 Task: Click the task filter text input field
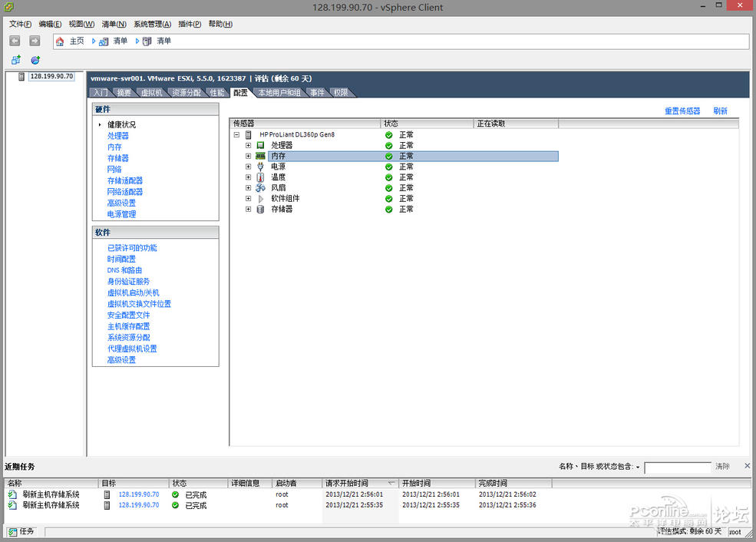(678, 468)
